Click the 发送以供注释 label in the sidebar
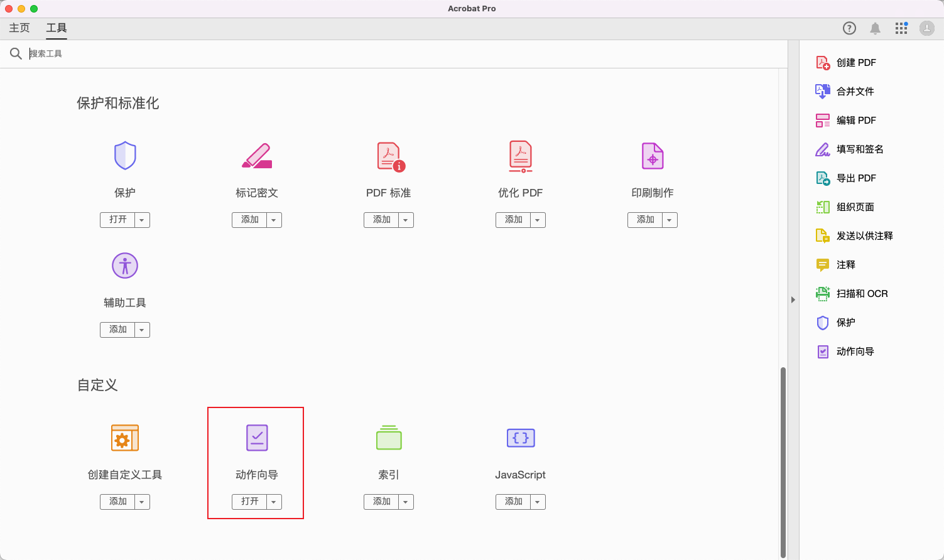The height and width of the screenshot is (560, 944). [x=865, y=236]
